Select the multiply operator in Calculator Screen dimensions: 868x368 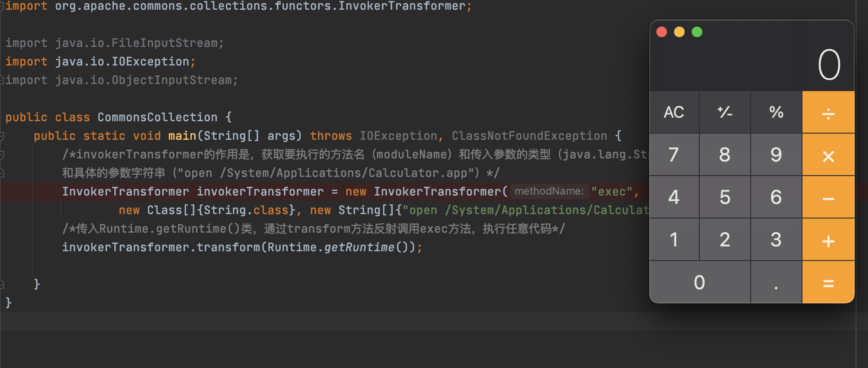click(828, 155)
